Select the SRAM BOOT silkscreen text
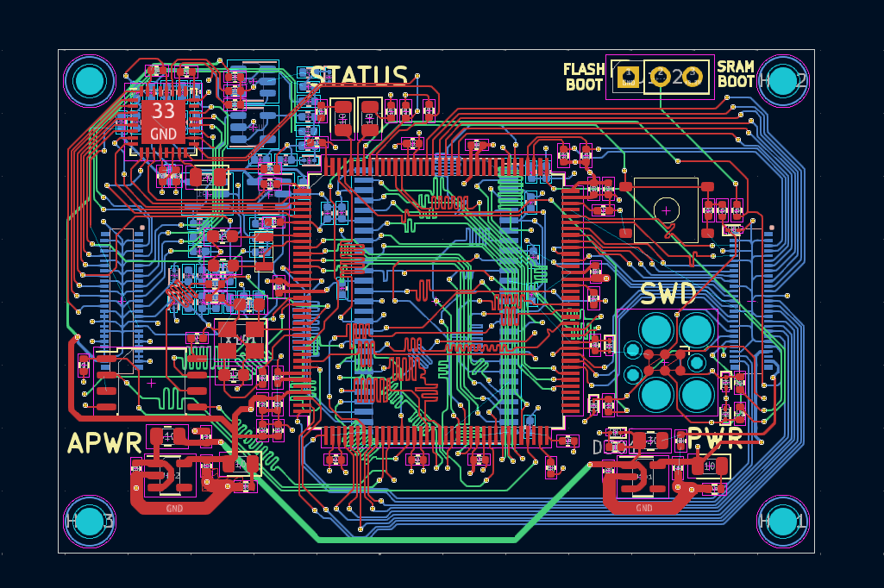 pyautogui.click(x=736, y=74)
